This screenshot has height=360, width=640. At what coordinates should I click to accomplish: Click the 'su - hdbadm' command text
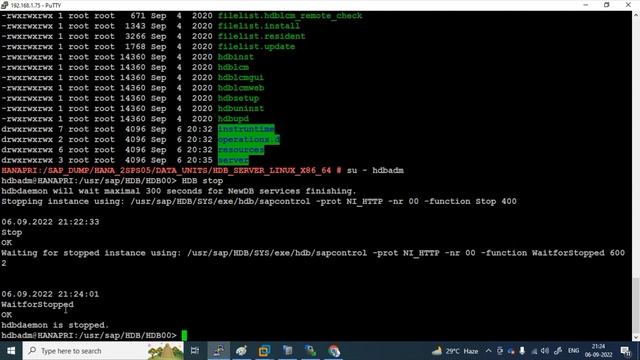[375, 170]
